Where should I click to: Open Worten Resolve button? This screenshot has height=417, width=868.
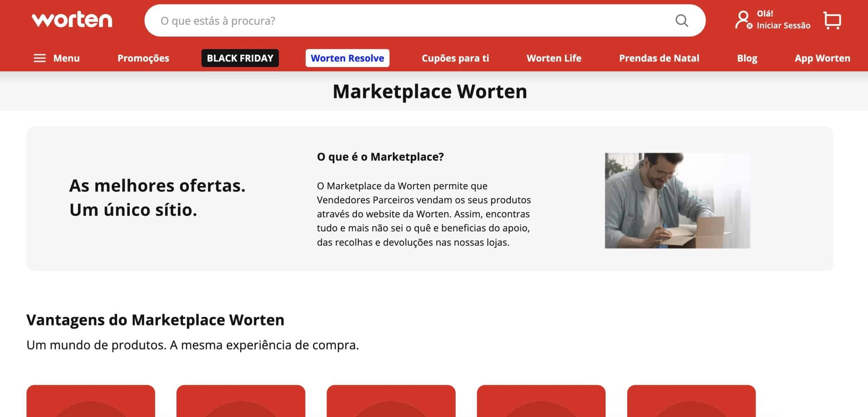[347, 58]
